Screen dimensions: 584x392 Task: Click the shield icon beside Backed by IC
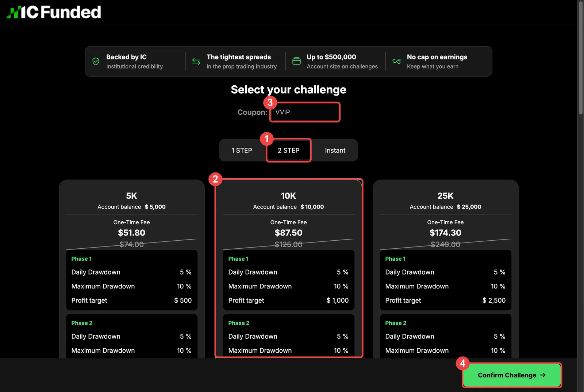(x=96, y=61)
